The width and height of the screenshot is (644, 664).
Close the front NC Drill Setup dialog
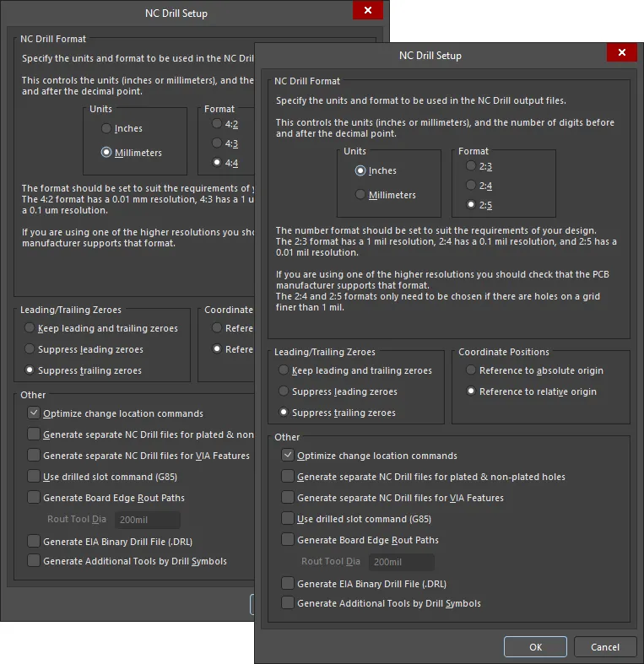coord(621,52)
